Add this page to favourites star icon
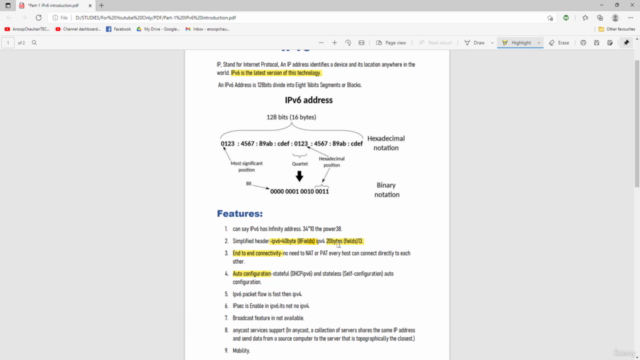This screenshot has width=640, height=360. (x=550, y=18)
